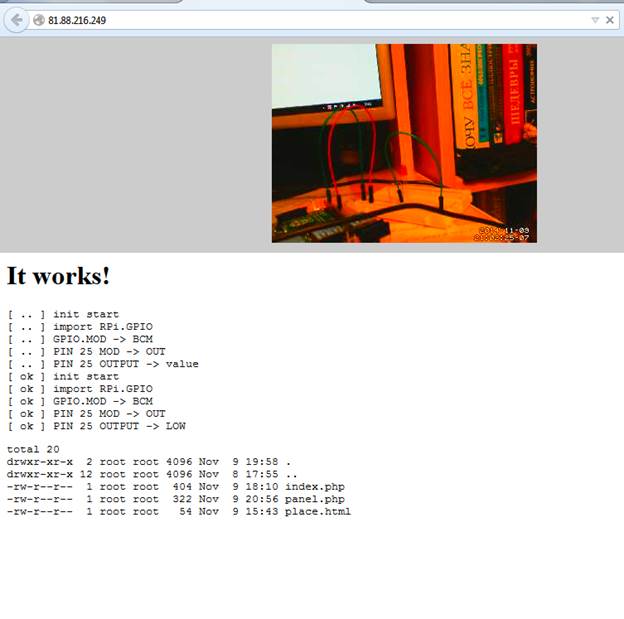Click the "It works!" heading

[58, 276]
